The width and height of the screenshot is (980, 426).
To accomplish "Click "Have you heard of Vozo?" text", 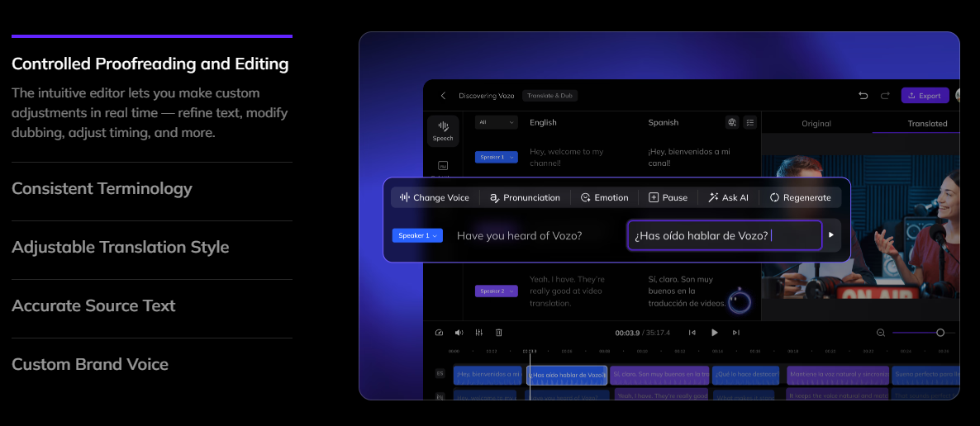I will [x=520, y=235].
